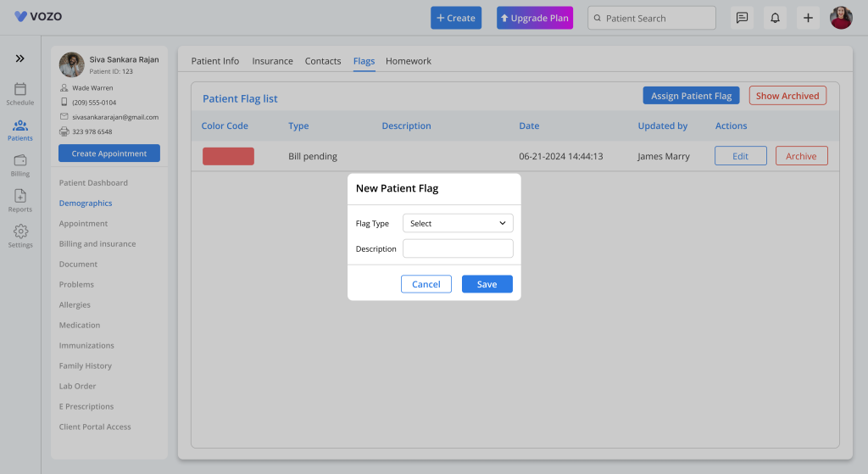Focus the Description input field

(x=458, y=248)
